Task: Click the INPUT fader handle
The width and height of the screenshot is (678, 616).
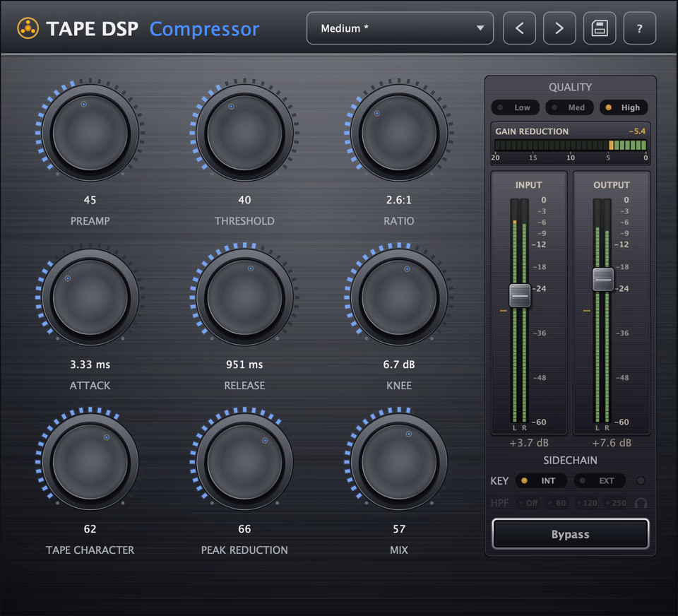Action: (x=520, y=295)
